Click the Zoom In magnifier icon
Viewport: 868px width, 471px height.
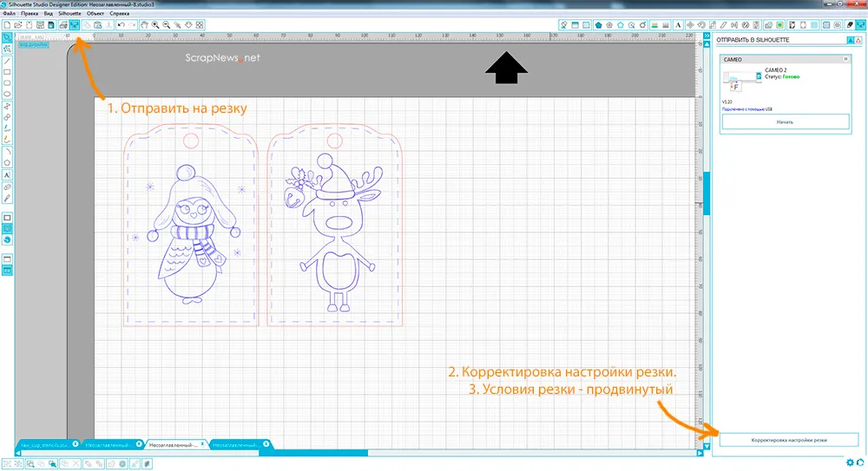click(x=155, y=25)
